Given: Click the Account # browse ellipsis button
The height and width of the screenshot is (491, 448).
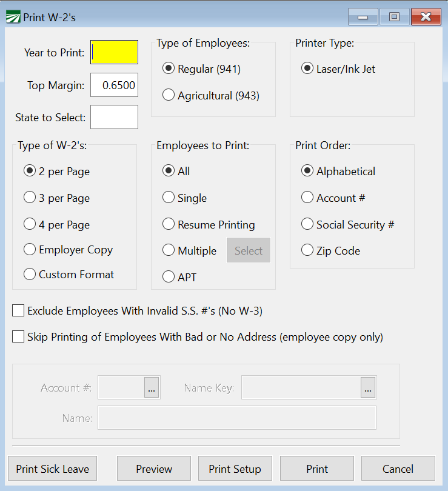Looking at the screenshot, I should pos(152,388).
